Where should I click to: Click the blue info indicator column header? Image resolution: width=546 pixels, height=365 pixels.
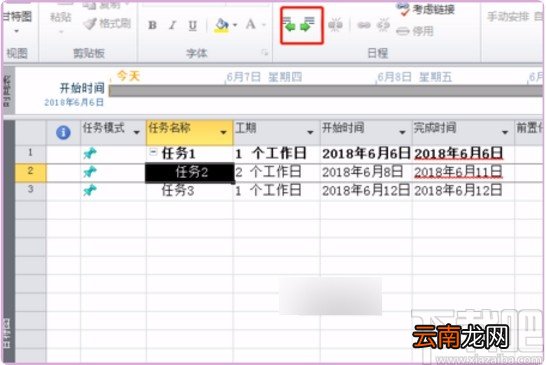pyautogui.click(x=63, y=132)
